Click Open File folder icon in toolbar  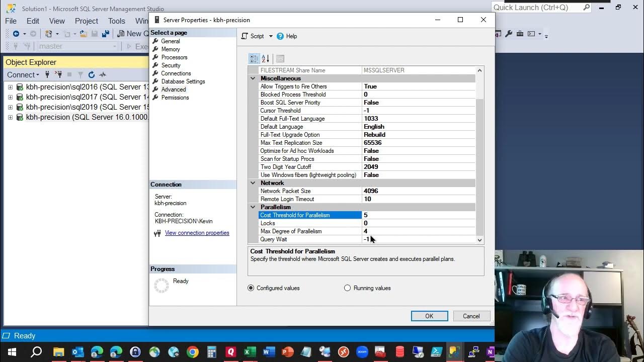coord(83,34)
